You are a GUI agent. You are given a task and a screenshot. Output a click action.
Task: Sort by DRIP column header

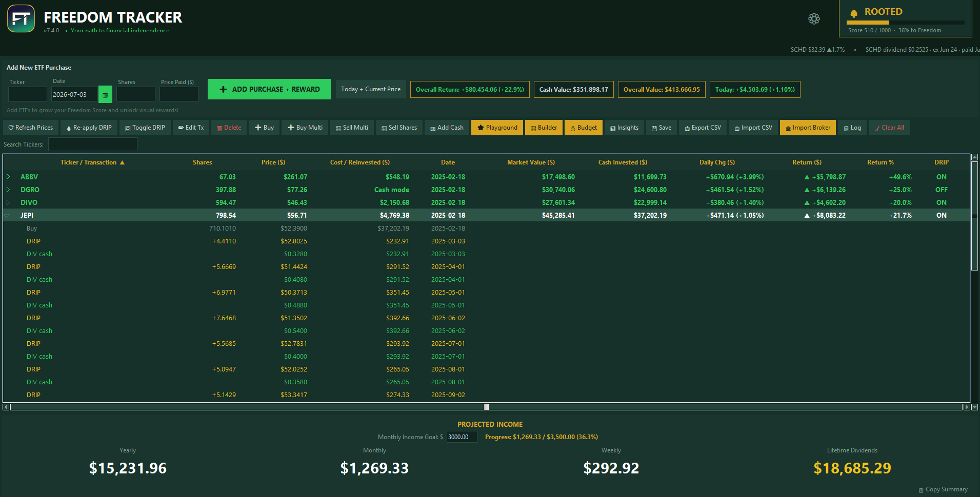click(941, 162)
